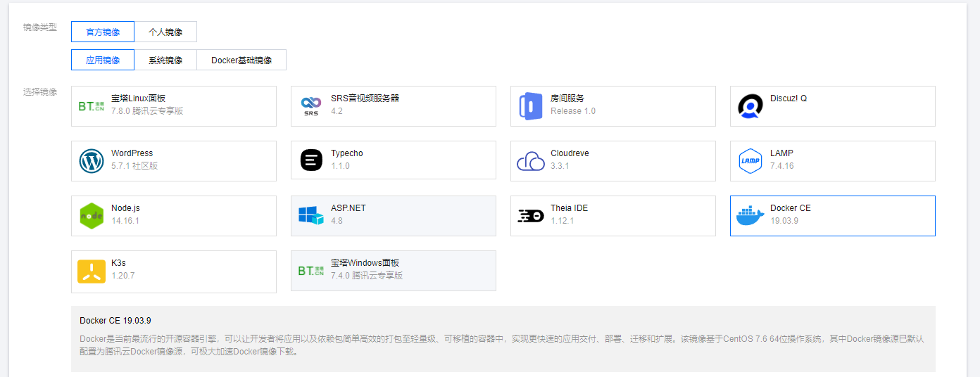
Task: Click the 宝塔Linux面板 BT.CN logo
Action: tap(92, 106)
